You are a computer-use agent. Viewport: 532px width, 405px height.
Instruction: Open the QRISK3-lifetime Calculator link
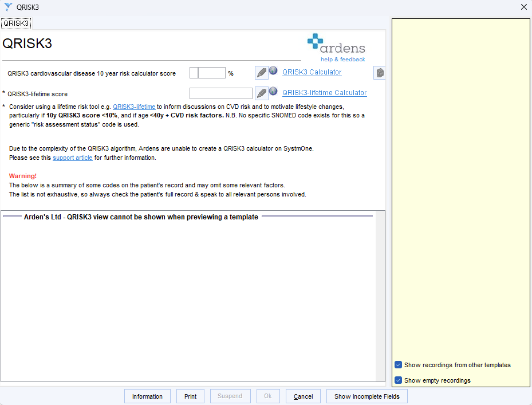[324, 93]
